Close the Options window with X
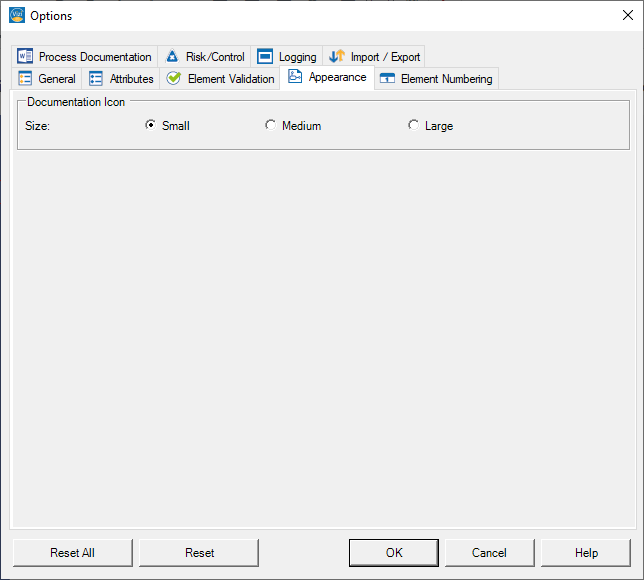This screenshot has width=644, height=580. 627,15
